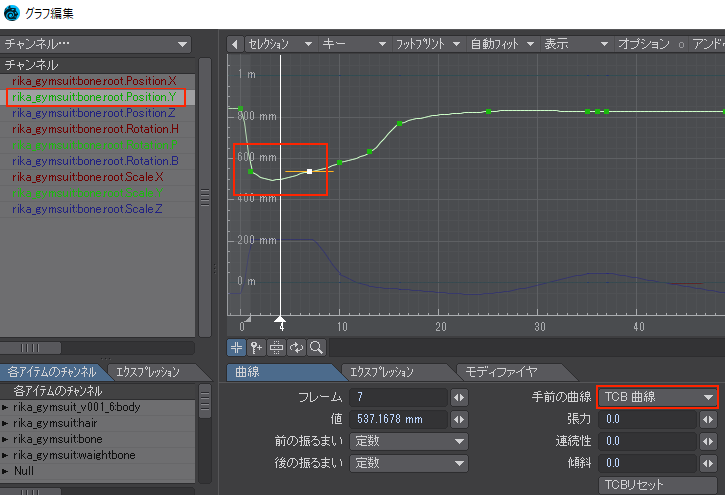
Task: Click the 張力 value field
Action: [x=647, y=419]
